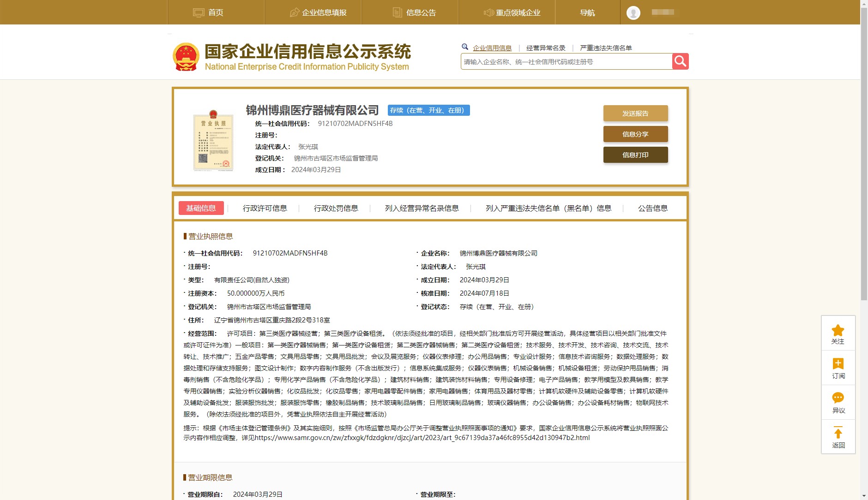This screenshot has width=868, height=500.
Task: Select the 经营异常名录 search category link
Action: click(x=546, y=48)
